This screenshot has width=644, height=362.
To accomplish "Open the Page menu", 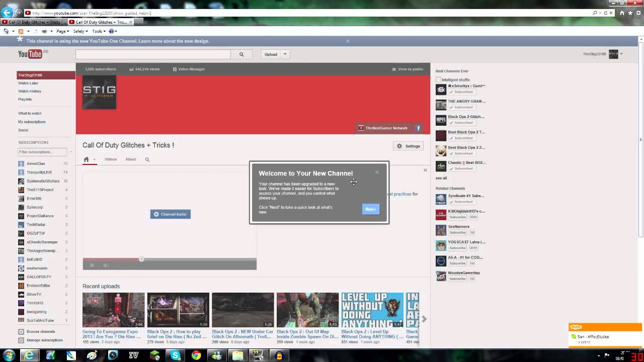I will [x=62, y=31].
